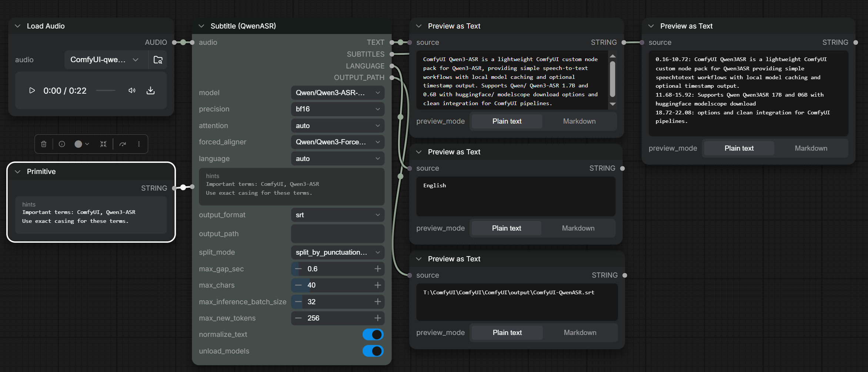Click the English language result text

click(x=435, y=186)
